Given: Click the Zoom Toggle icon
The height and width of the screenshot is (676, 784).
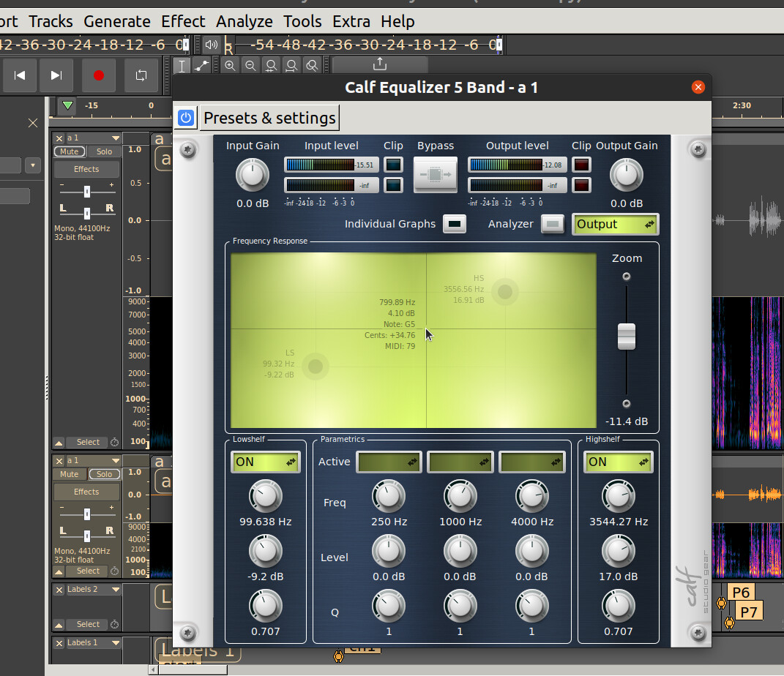Looking at the screenshot, I should [x=312, y=65].
